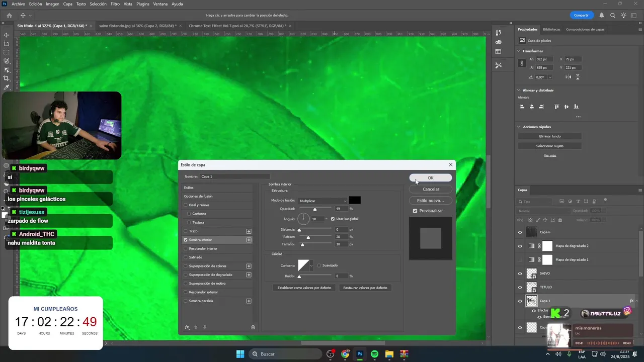The width and height of the screenshot is (644, 362).
Task: Open File Explorer from the taskbar
Action: pyautogui.click(x=389, y=354)
